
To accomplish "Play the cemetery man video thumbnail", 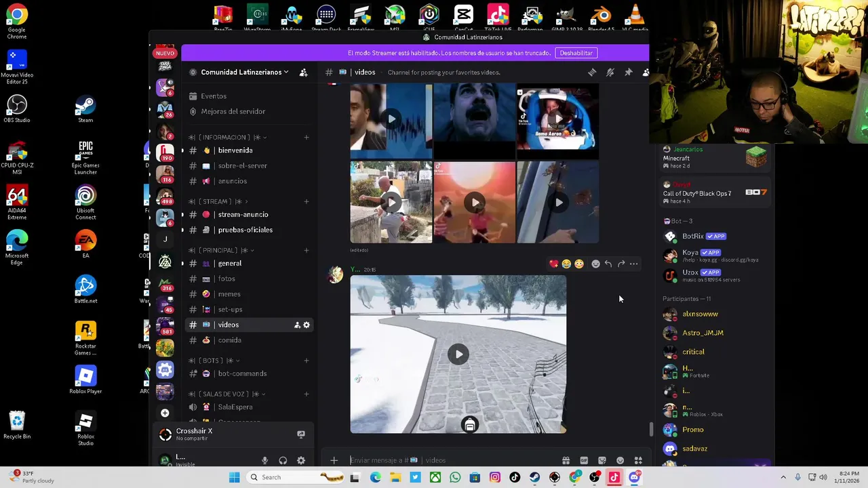I will click(x=391, y=202).
